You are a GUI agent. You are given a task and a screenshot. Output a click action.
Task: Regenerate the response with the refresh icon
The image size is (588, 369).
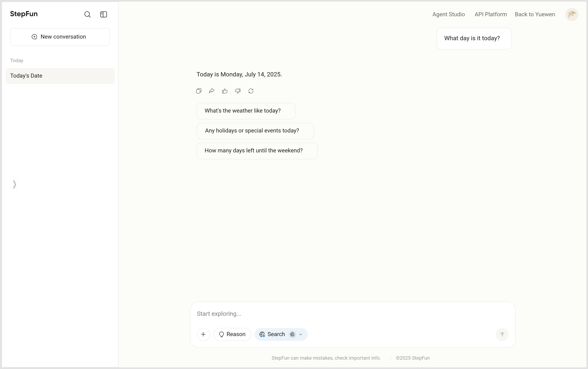click(251, 91)
